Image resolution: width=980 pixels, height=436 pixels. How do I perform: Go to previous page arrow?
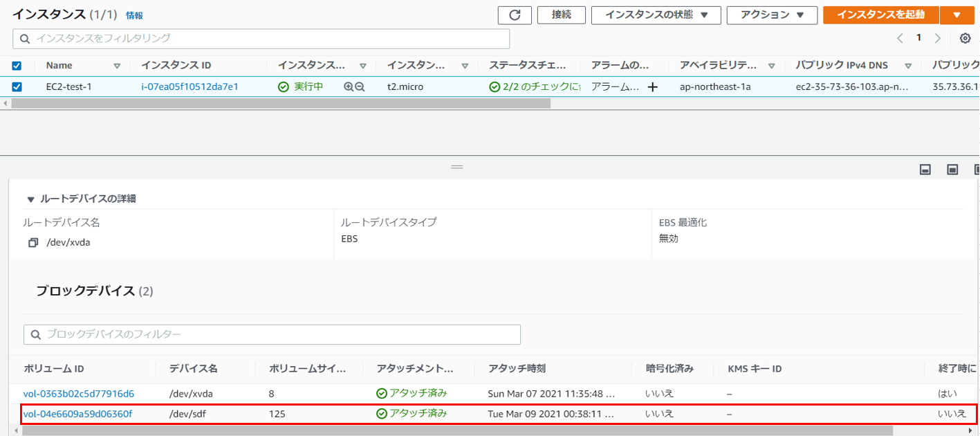900,38
